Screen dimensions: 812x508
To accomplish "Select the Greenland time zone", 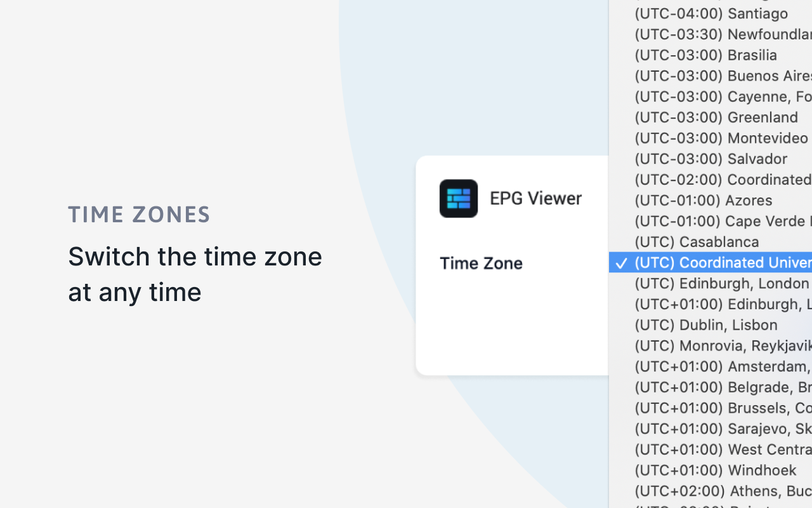I will point(716,117).
